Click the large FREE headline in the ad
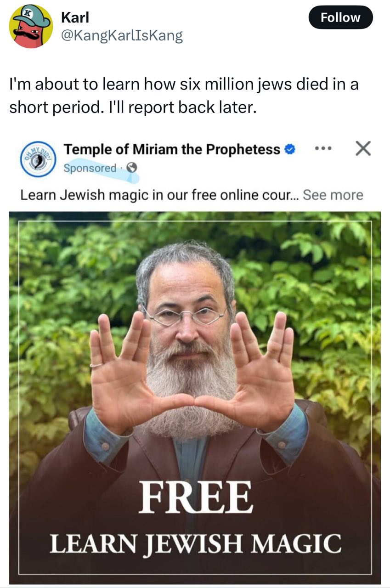Viewport: 390px width, 588px height. [x=196, y=498]
